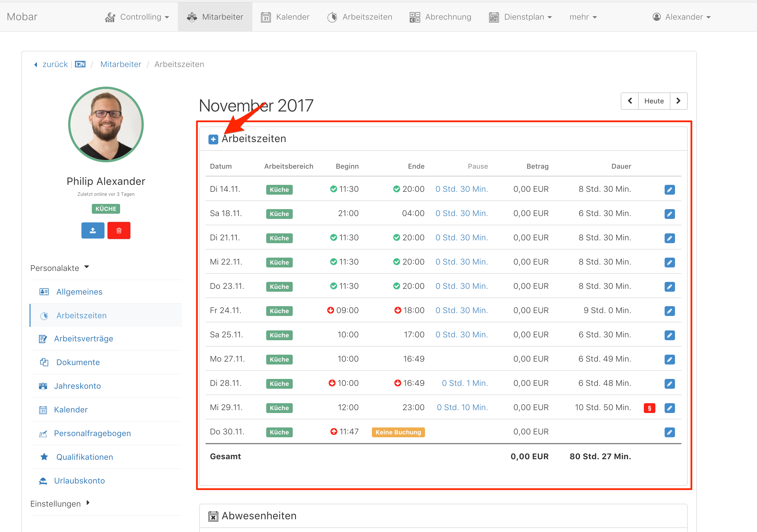The height and width of the screenshot is (532, 757).
Task: Go to next month with right chevron
Action: (678, 101)
